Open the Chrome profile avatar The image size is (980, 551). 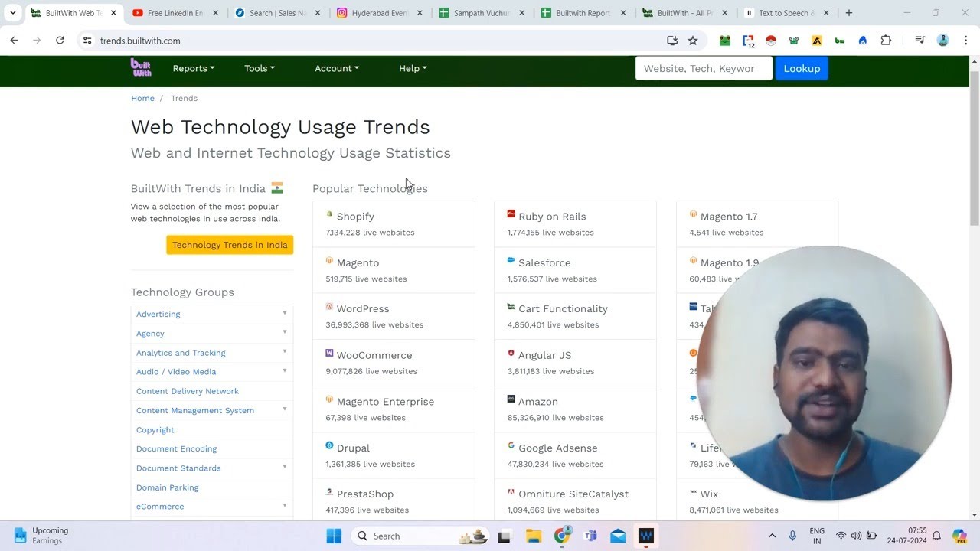943,41
